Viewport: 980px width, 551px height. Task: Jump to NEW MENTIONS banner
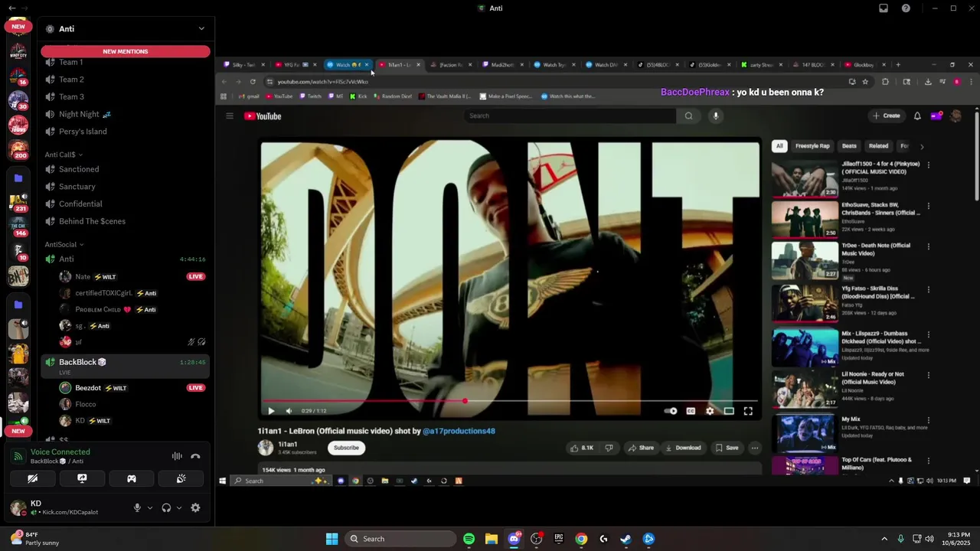click(x=126, y=51)
